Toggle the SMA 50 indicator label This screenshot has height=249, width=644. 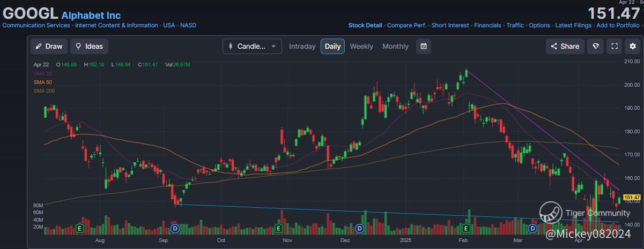(x=42, y=82)
